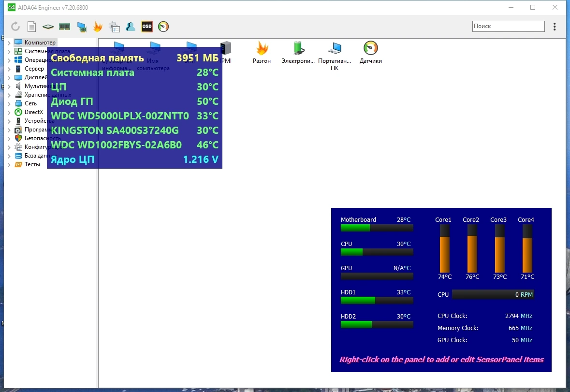
Task: Close the AIDA64 window
Action: point(555,7)
